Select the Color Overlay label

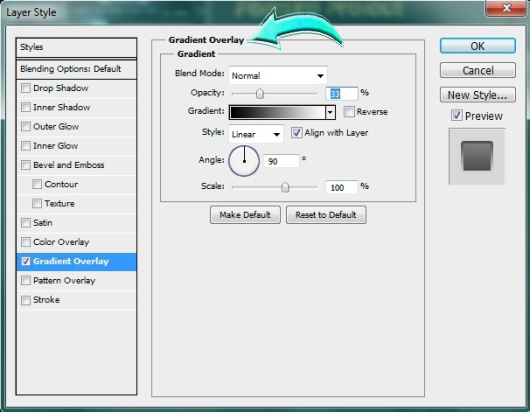coord(61,242)
